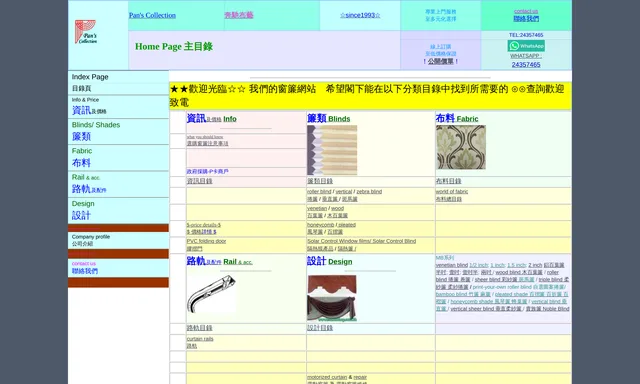Open the 資訊 Info section heading link
Image resolution: width=640 pixels, height=384 pixels.
(x=211, y=118)
